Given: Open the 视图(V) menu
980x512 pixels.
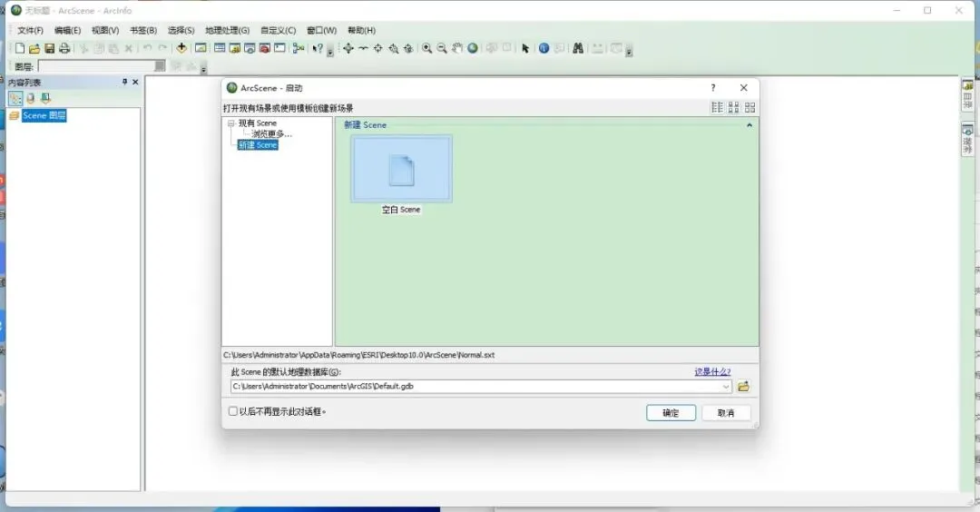Looking at the screenshot, I should point(105,30).
